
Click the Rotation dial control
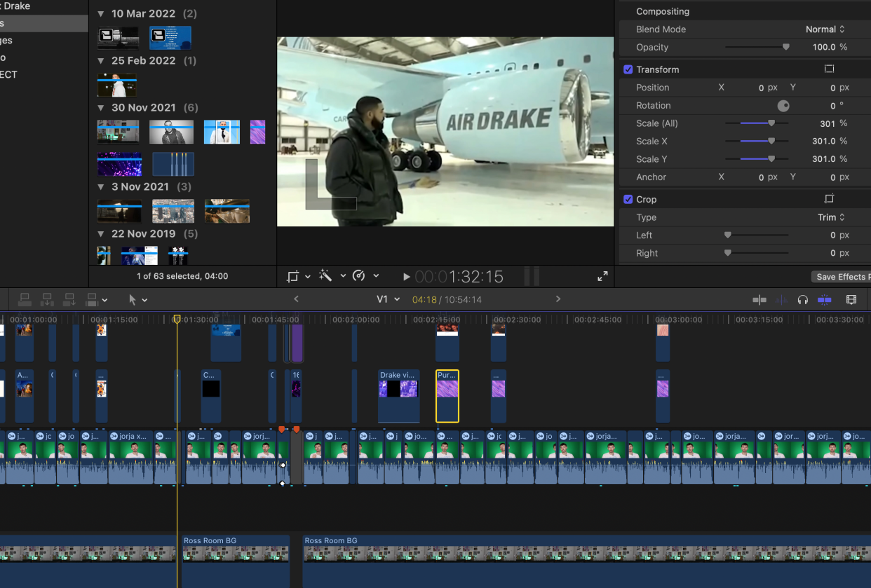pos(783,106)
